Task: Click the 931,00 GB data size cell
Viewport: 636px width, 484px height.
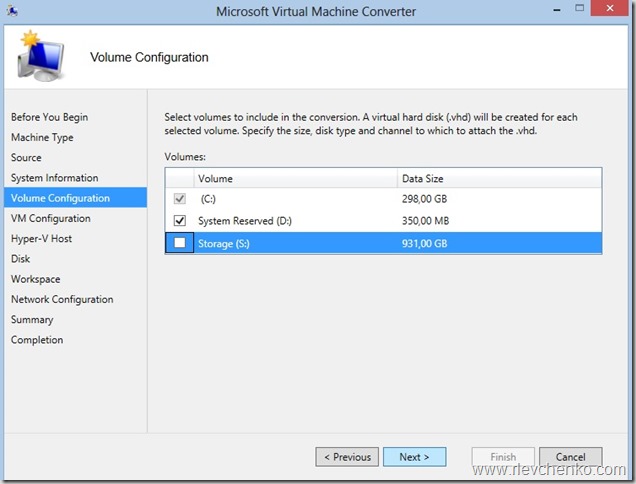Action: click(x=424, y=243)
